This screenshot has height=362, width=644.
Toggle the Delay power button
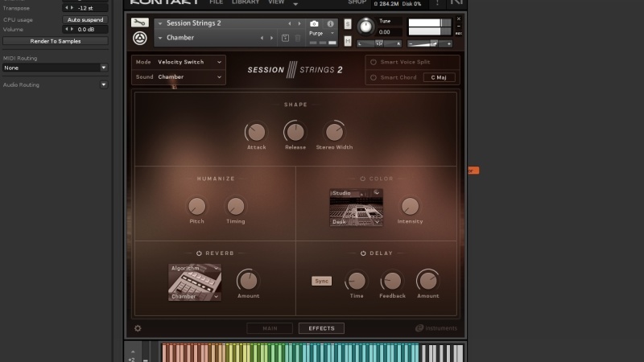point(363,253)
